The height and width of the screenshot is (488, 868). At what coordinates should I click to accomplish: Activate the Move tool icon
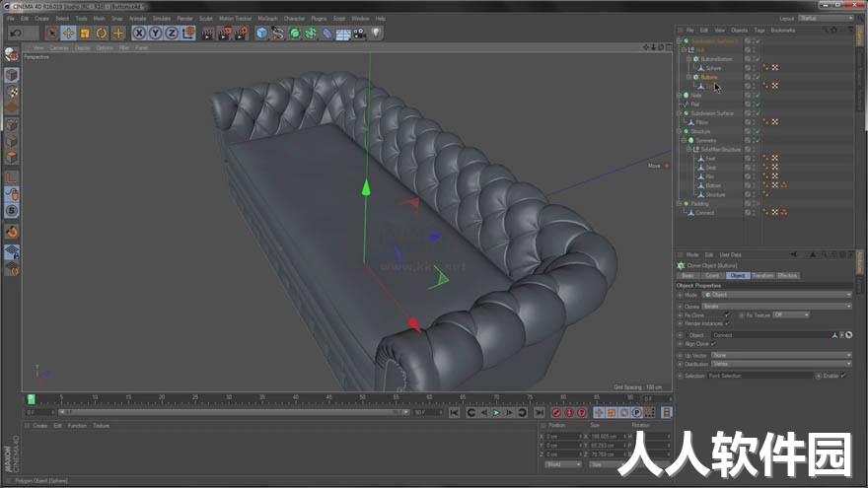pos(68,34)
